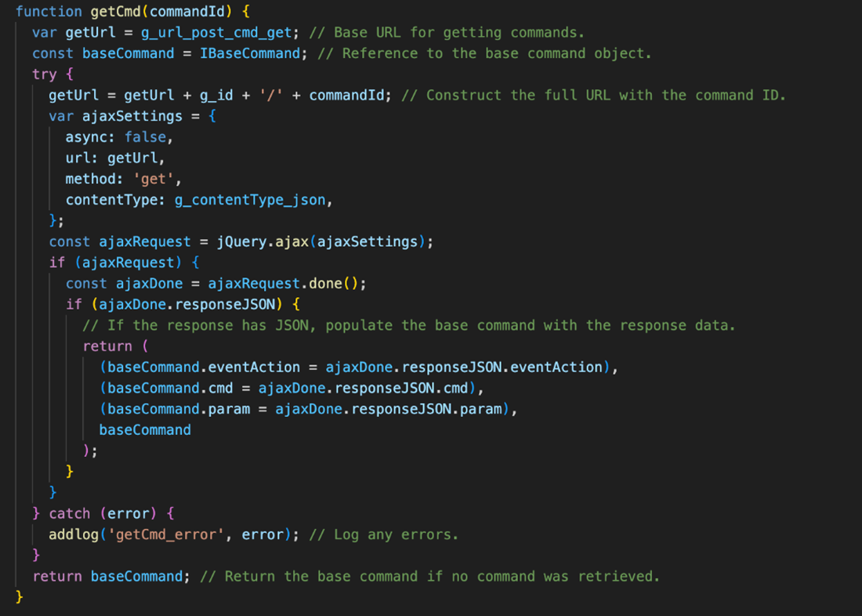Click the "Log any errors" comment
Viewport: 862px width, 616px height.
(383, 534)
